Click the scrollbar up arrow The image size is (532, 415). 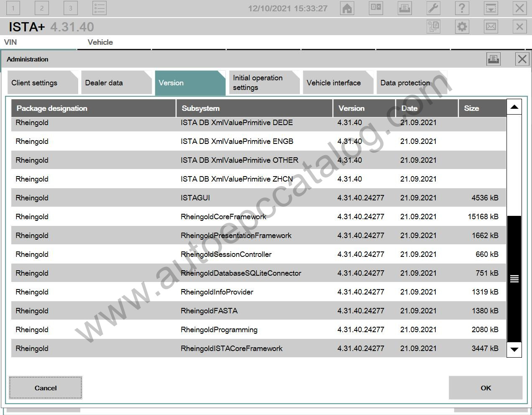click(514, 107)
